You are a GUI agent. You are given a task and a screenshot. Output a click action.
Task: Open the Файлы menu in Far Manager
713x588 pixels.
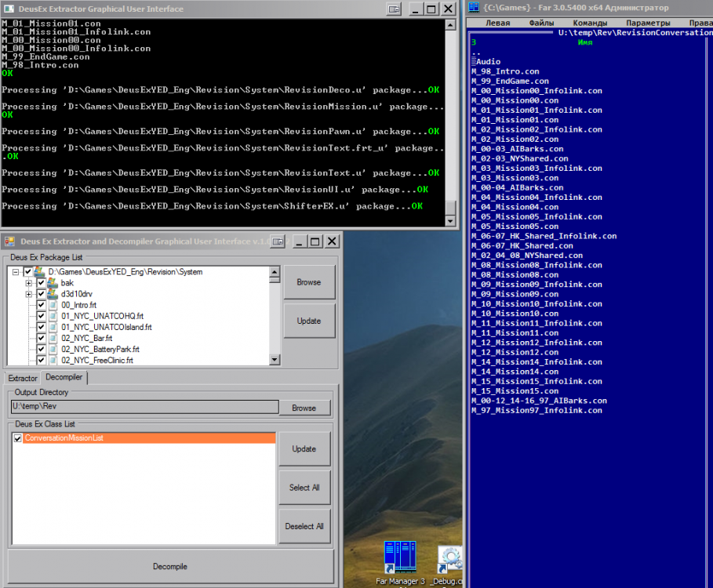540,23
